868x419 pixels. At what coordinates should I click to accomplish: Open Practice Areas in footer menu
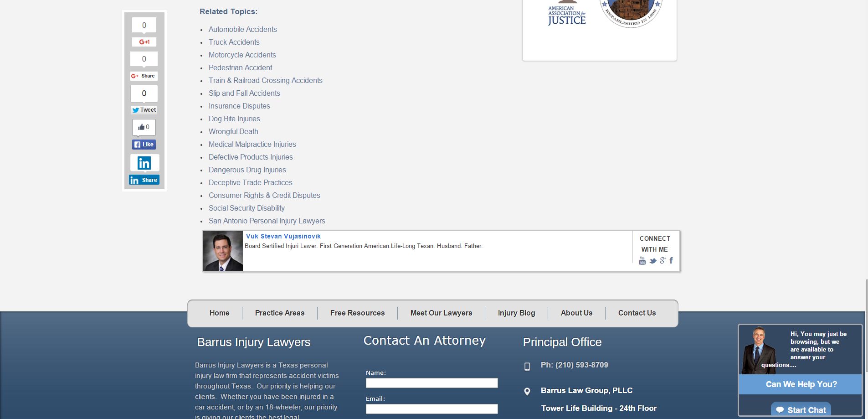[x=280, y=313]
